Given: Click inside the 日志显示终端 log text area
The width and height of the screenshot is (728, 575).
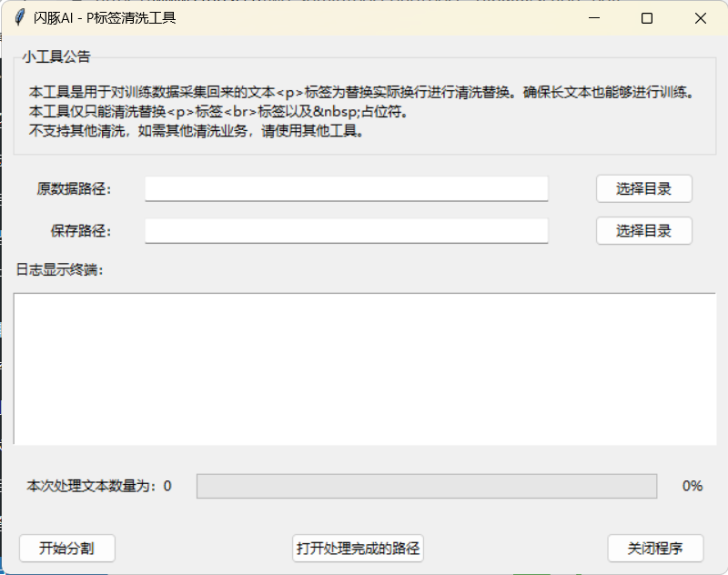Looking at the screenshot, I should click(x=365, y=369).
